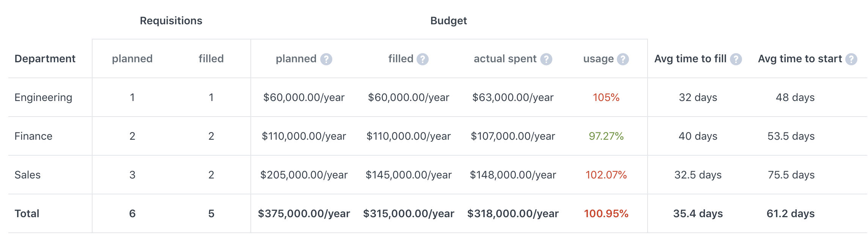Select the Budget group heading
The height and width of the screenshot is (243, 868).
448,21
